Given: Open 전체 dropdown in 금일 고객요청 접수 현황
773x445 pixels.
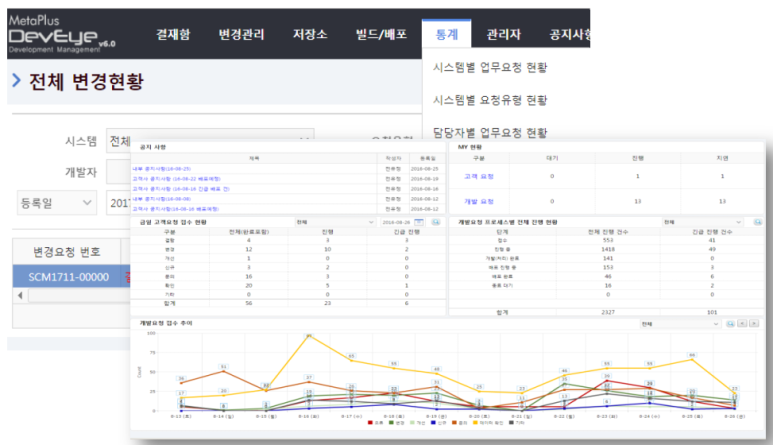Looking at the screenshot, I should pyautogui.click(x=335, y=222).
